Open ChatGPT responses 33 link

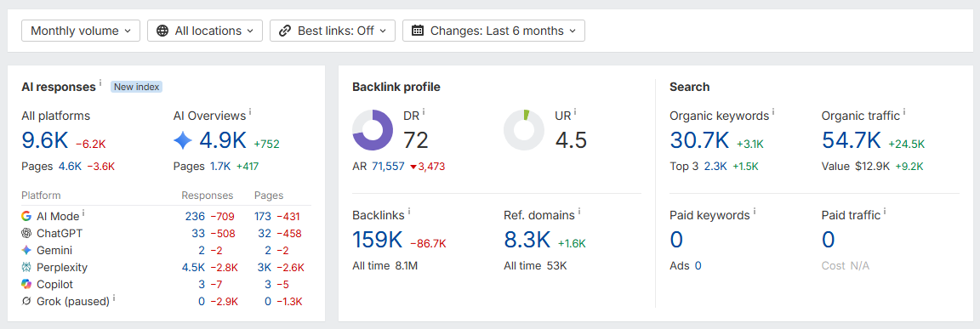(199, 234)
